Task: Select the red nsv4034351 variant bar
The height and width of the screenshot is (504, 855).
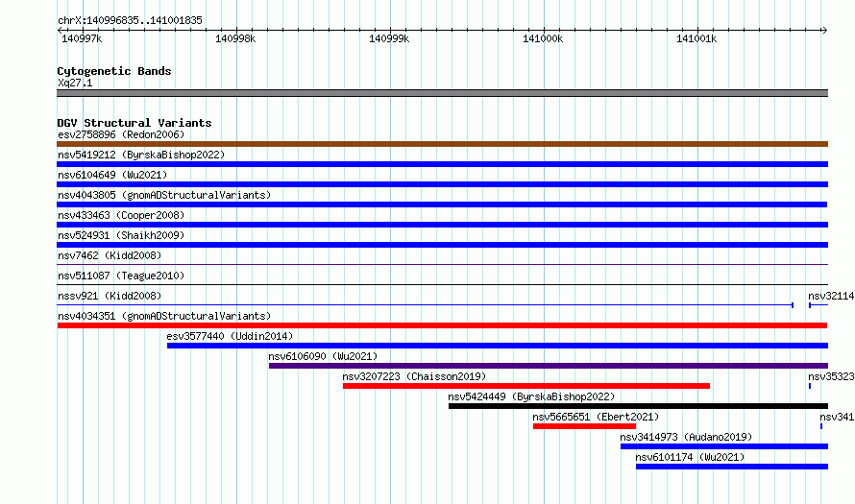Action: click(442, 325)
